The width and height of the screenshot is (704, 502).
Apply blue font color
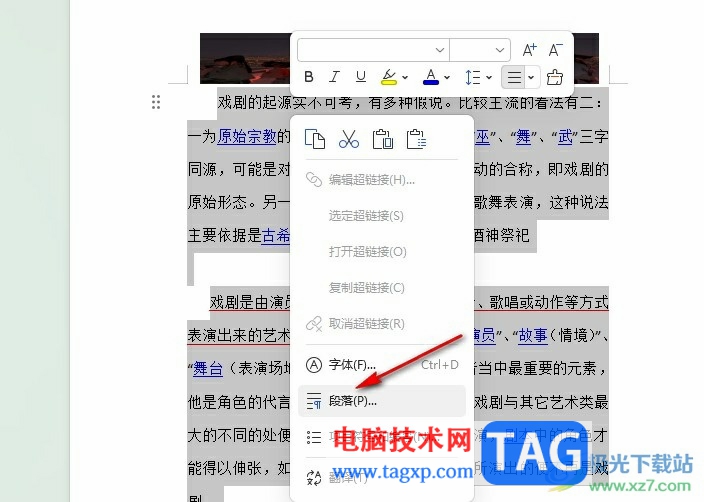point(431,77)
